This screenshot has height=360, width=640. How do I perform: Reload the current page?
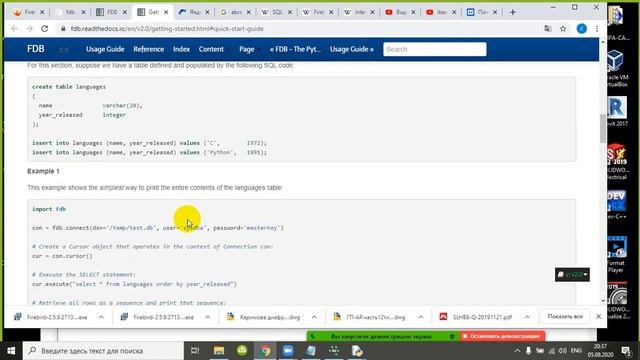point(44,29)
